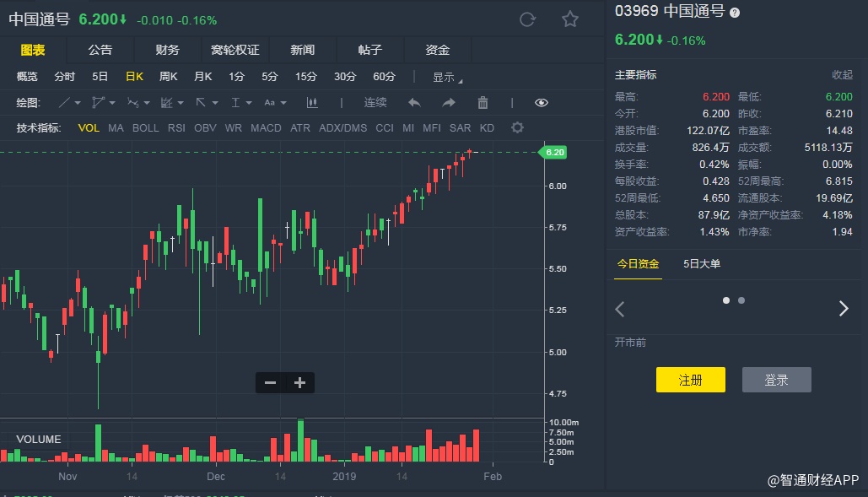The width and height of the screenshot is (868, 497).
Task: Go to next panel with right chevron
Action: [x=844, y=309]
